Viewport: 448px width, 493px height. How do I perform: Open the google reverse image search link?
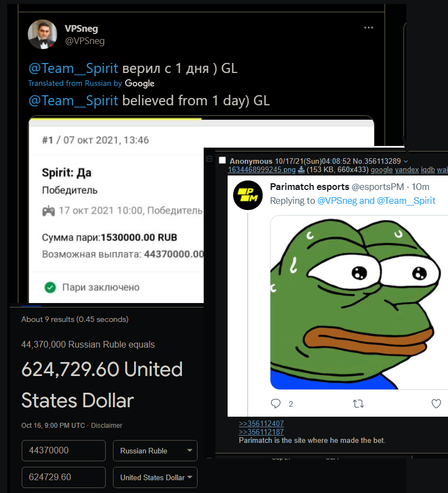[382, 169]
